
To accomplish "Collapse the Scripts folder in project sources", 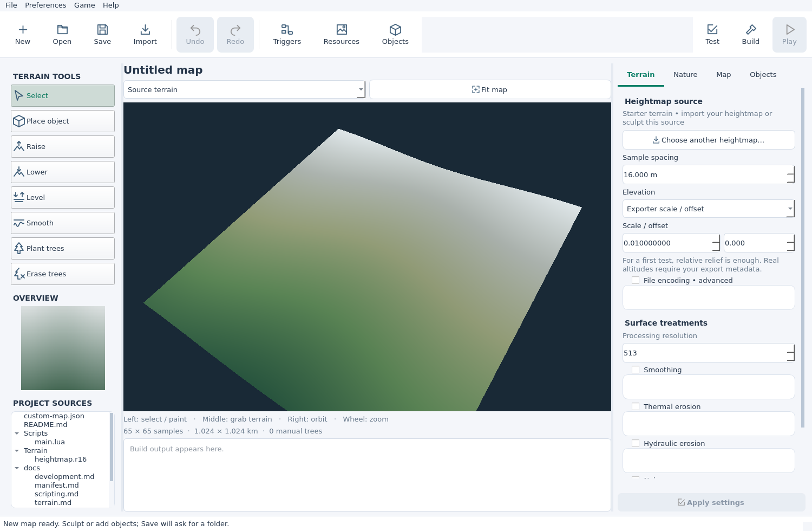I will [x=17, y=433].
